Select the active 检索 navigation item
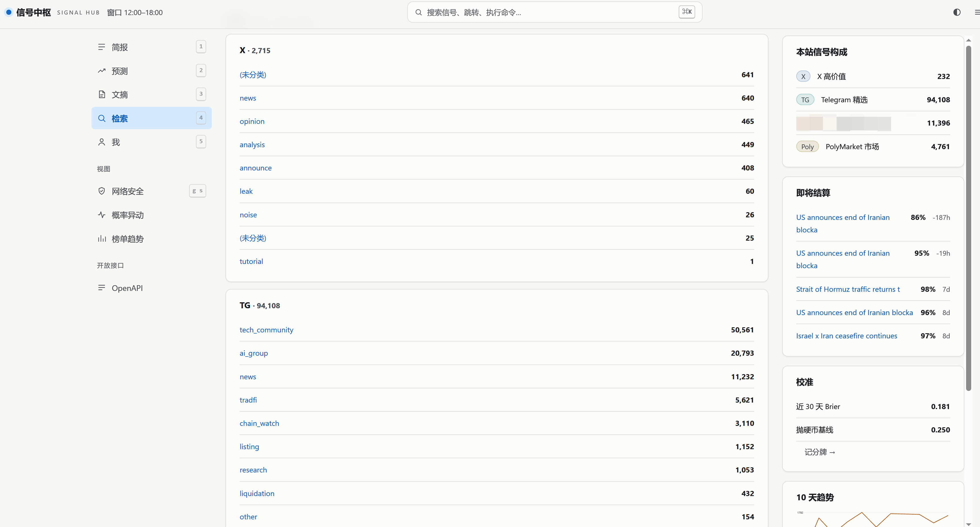 [151, 118]
